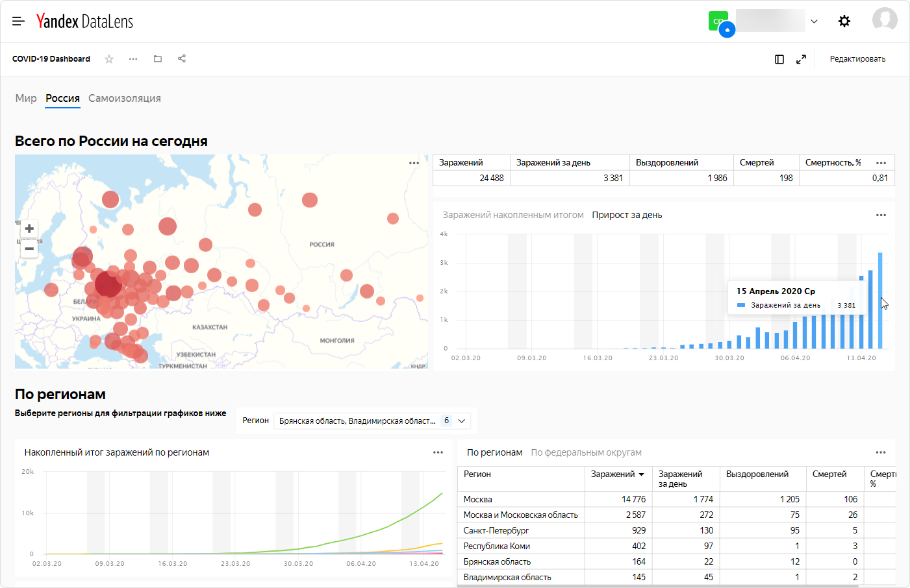Open settings gear in header

pos(844,21)
